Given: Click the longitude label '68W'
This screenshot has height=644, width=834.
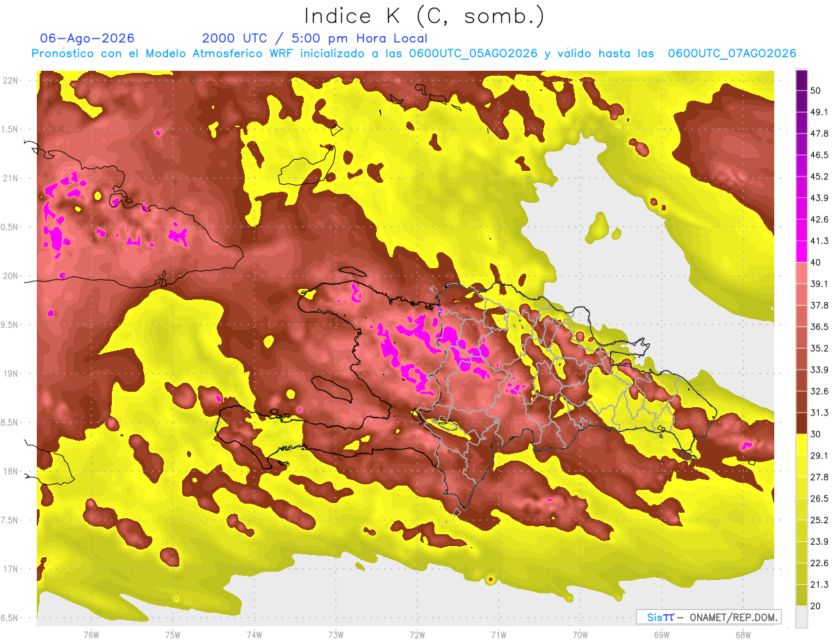Looking at the screenshot, I should pyautogui.click(x=743, y=634).
